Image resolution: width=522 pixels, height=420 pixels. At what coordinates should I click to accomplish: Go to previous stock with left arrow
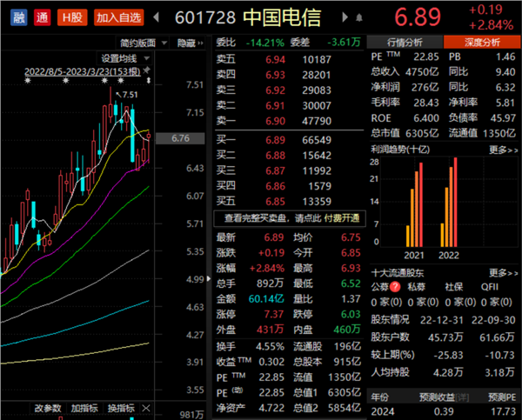pos(157,17)
